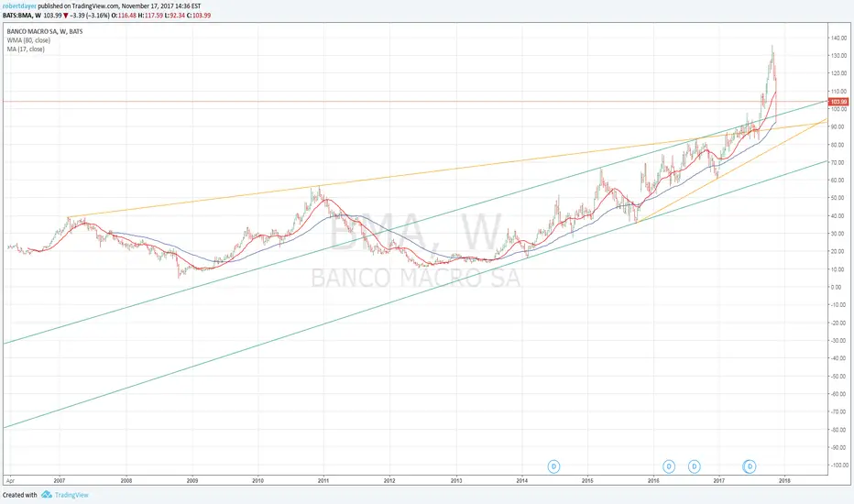
Task: Click the 0.00 price axis label
Action: click(x=837, y=287)
